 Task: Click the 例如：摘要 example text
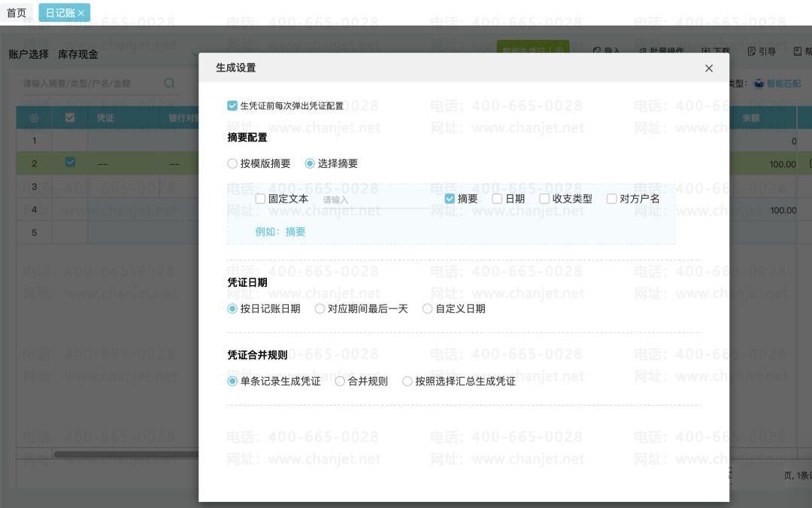280,232
